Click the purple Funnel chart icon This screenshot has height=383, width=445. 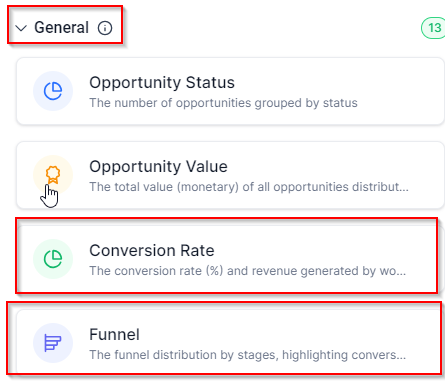click(53, 343)
